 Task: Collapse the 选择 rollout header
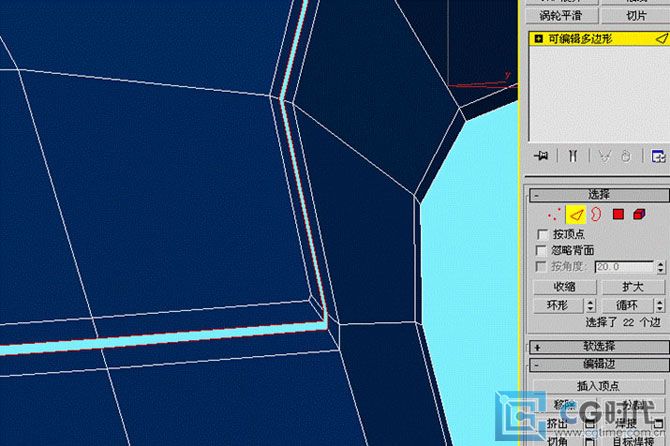[599, 195]
